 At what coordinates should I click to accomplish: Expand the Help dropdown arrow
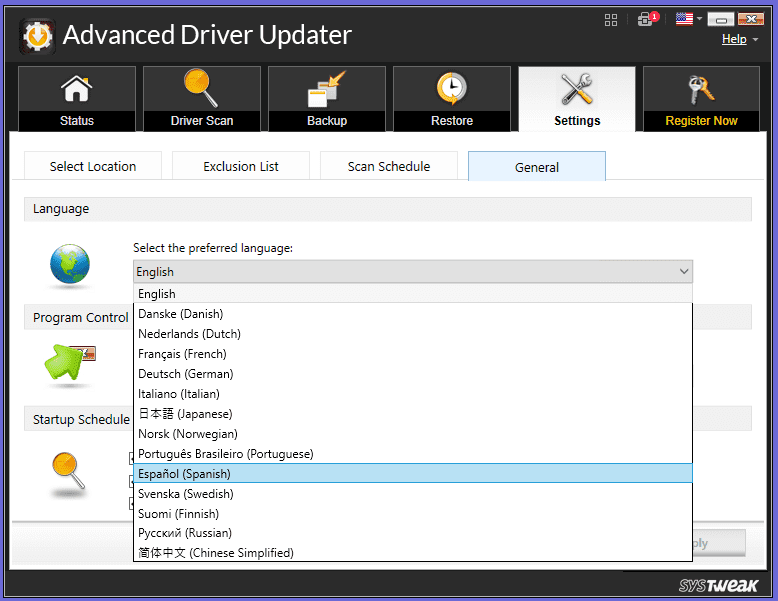coord(755,39)
